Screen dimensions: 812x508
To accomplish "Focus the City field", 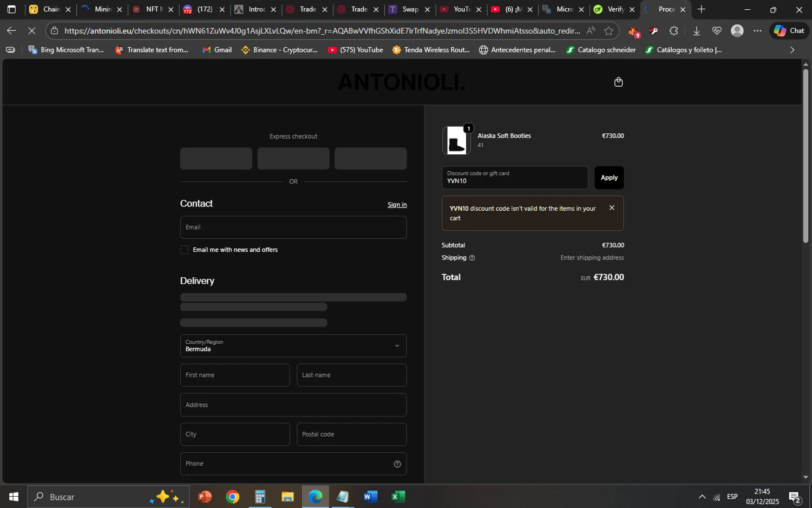I will pos(235,434).
